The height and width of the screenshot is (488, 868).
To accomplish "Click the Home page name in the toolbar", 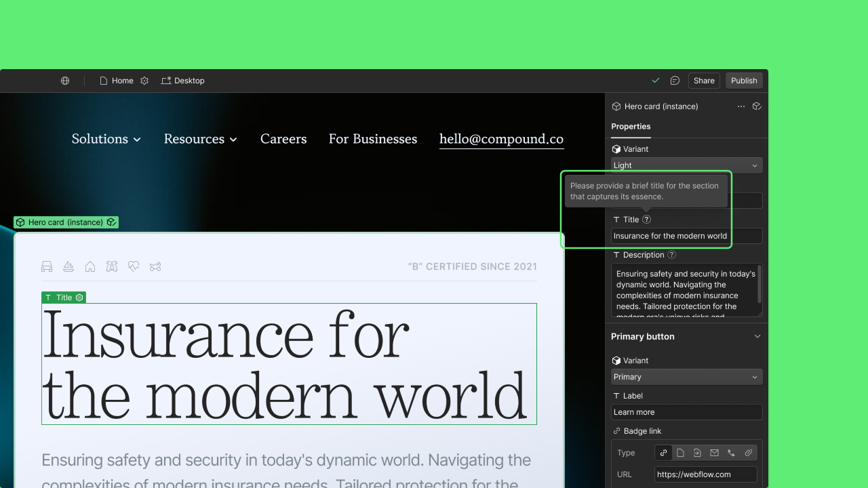I will tap(123, 81).
